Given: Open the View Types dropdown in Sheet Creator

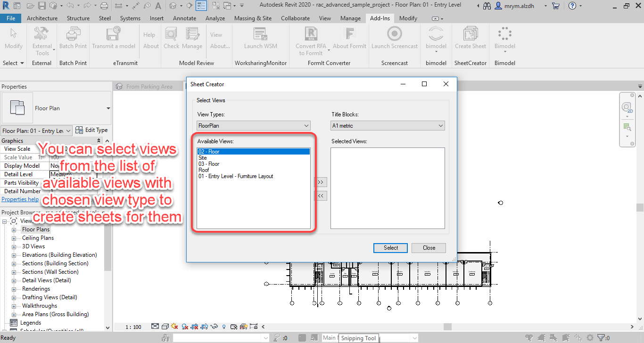Looking at the screenshot, I should pyautogui.click(x=253, y=126).
